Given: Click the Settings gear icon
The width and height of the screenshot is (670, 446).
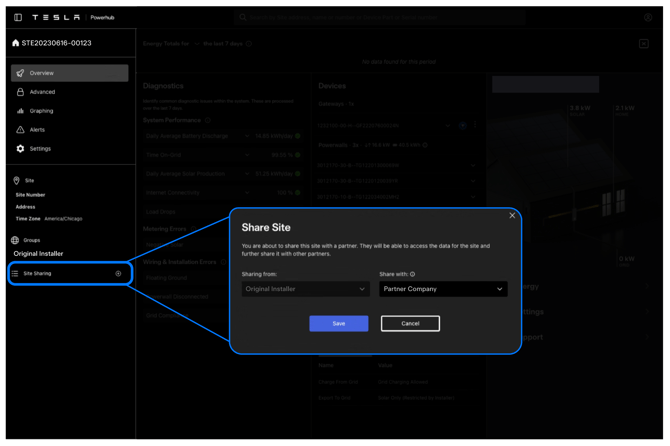Looking at the screenshot, I should point(20,149).
